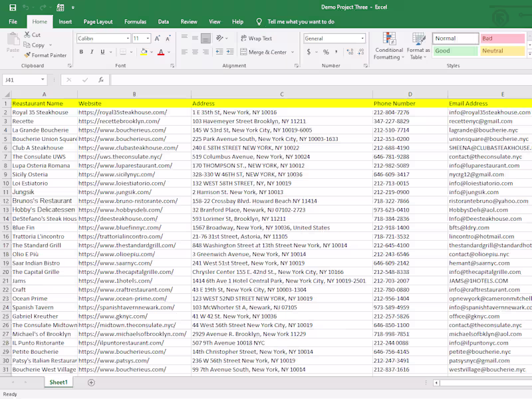Click the Format Painter brush
The width and height of the screenshot is (532, 399).
(x=27, y=55)
